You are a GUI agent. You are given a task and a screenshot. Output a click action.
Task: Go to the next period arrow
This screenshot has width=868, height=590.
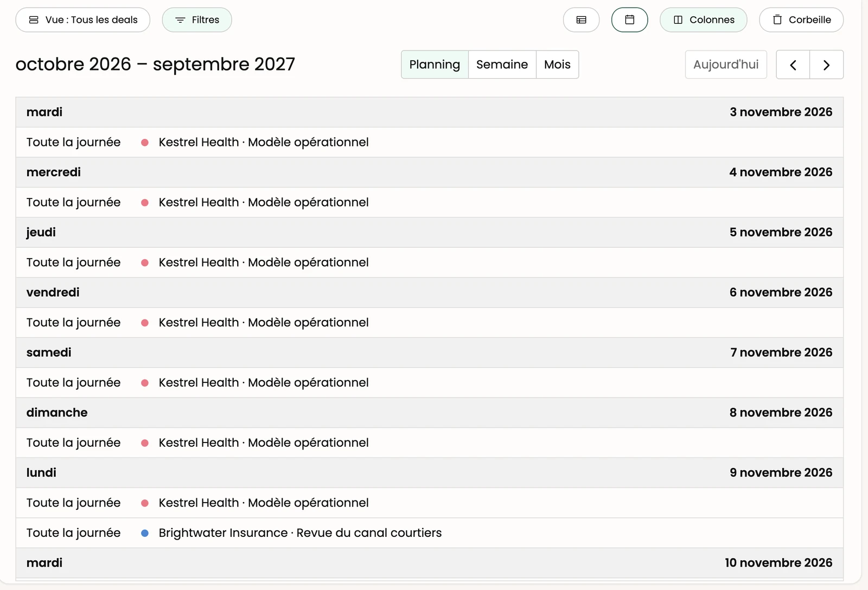826,65
